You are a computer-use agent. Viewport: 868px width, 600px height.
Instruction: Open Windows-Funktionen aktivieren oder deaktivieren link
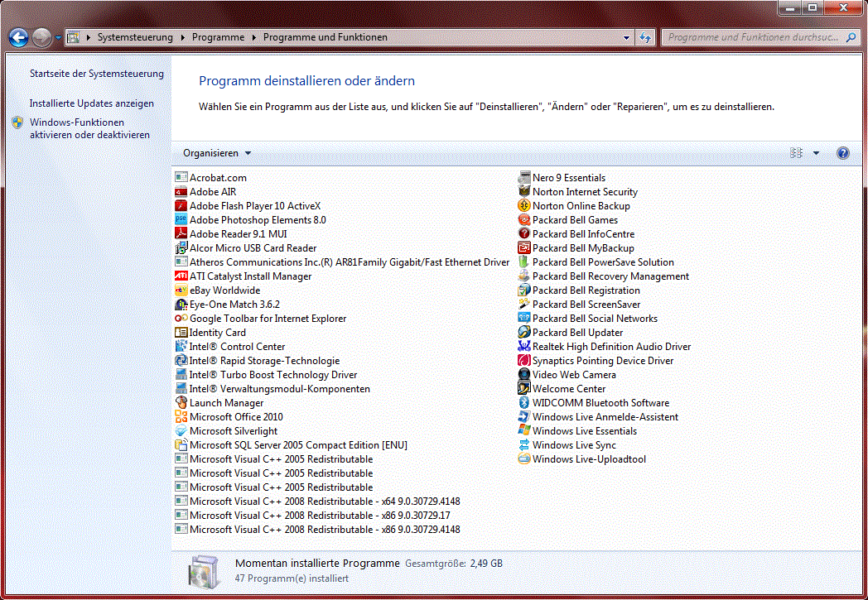point(89,128)
